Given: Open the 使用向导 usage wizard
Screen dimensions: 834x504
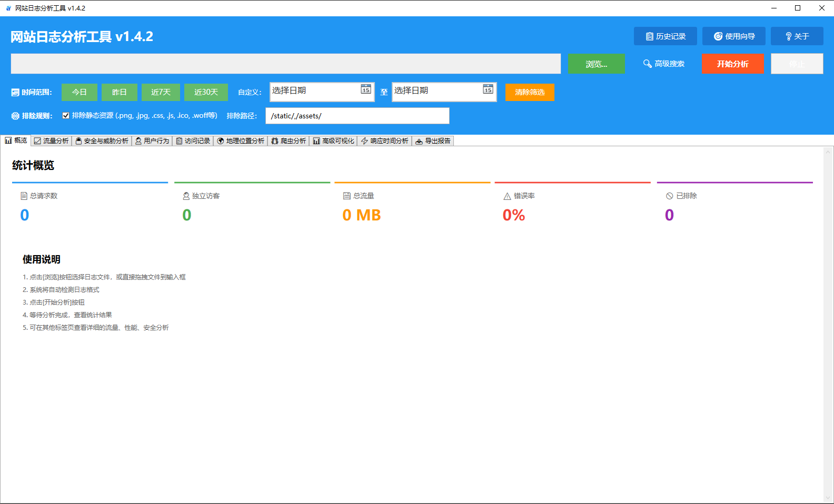Looking at the screenshot, I should 733,36.
